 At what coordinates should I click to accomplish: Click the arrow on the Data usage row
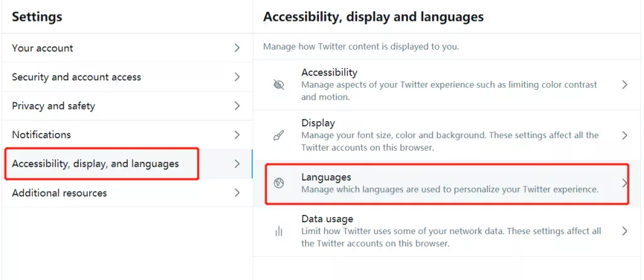click(625, 231)
